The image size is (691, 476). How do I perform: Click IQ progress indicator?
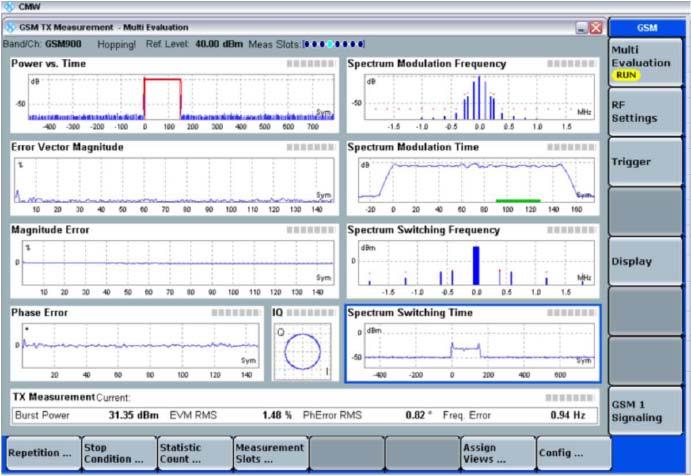pos(311,313)
